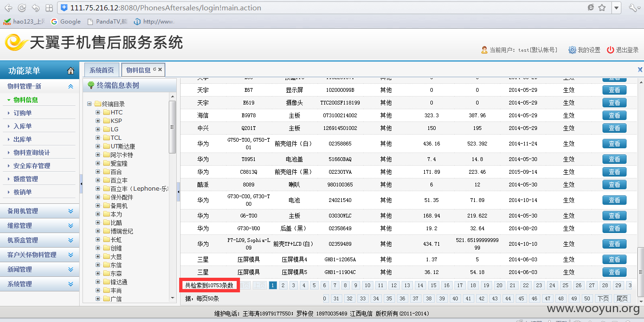Open 出库单 menu item
Image resolution: width=644 pixels, height=322 pixels.
coord(23,139)
